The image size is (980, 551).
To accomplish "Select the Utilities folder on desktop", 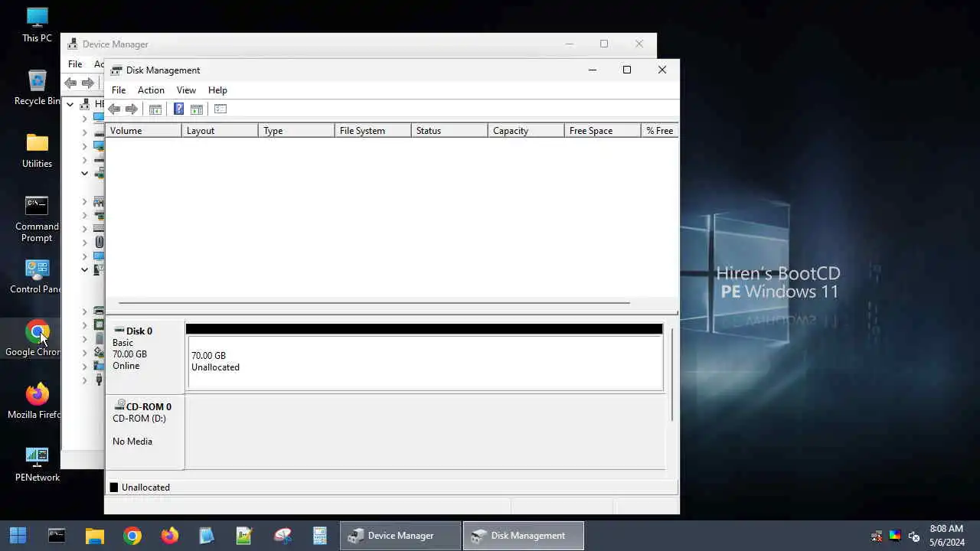I will point(37,151).
